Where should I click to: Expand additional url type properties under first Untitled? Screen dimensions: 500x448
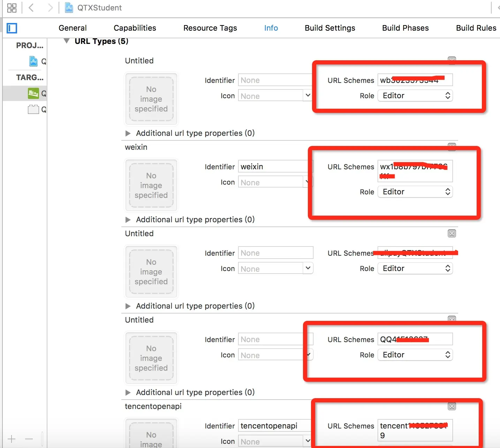tap(128, 133)
